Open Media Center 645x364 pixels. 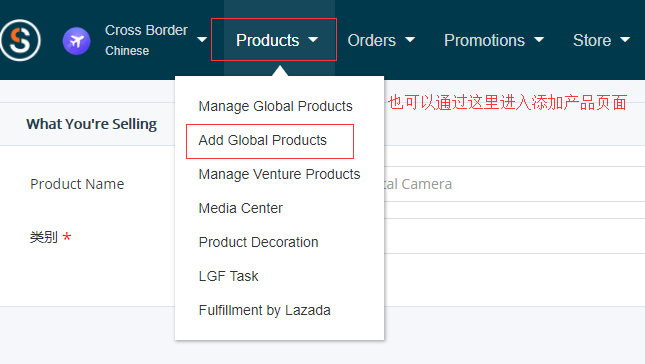click(241, 208)
